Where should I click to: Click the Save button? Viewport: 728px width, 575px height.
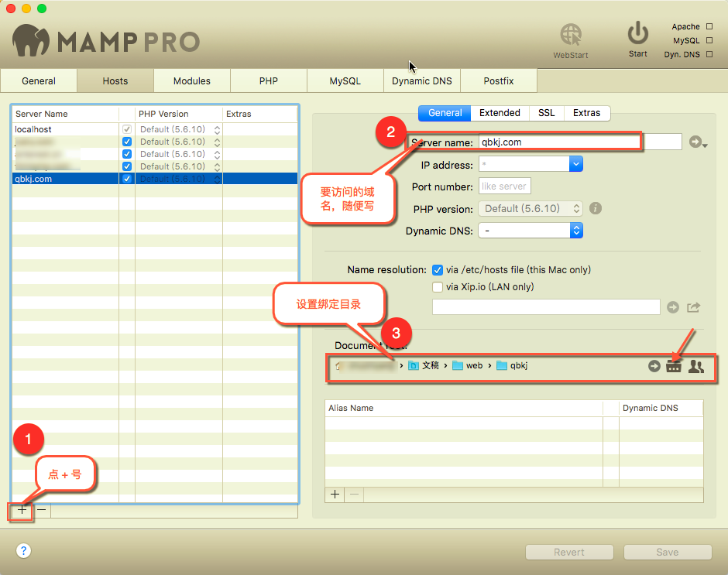667,553
